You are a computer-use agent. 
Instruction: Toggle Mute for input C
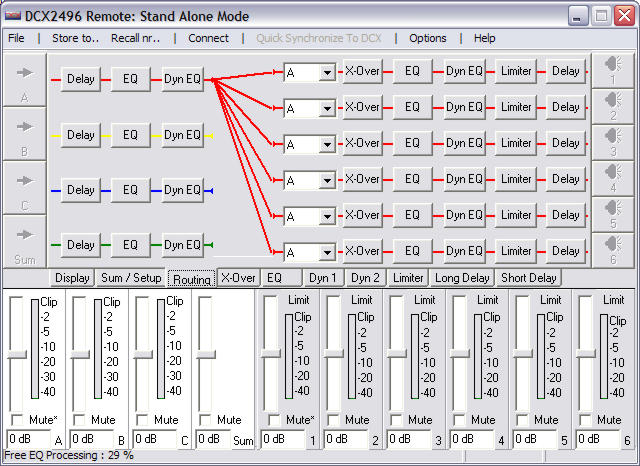[x=142, y=419]
